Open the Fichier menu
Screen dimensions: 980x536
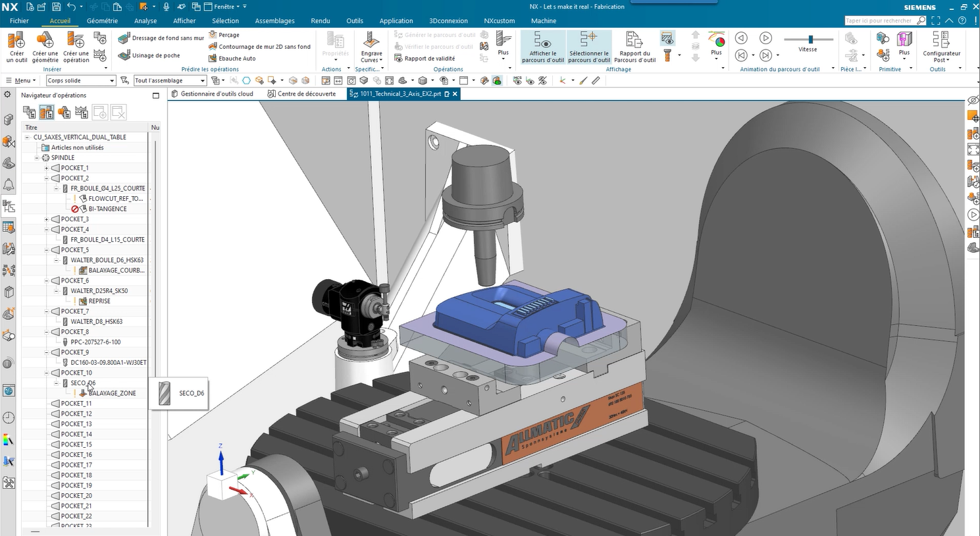point(19,20)
